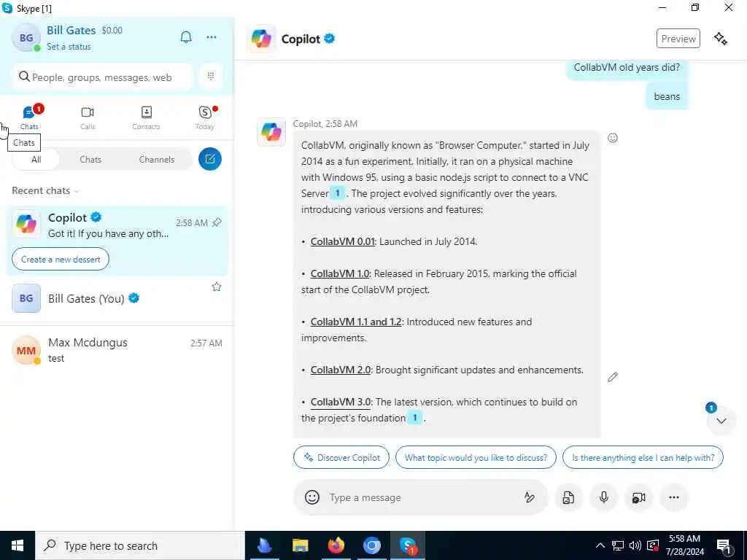Open the CollabVM 1.0 link
747x560 pixels.
[x=340, y=274]
